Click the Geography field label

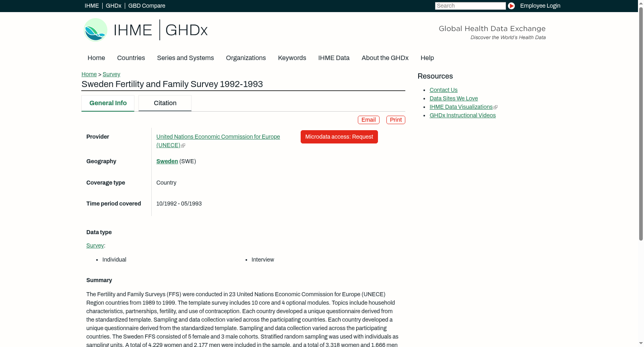(x=101, y=161)
